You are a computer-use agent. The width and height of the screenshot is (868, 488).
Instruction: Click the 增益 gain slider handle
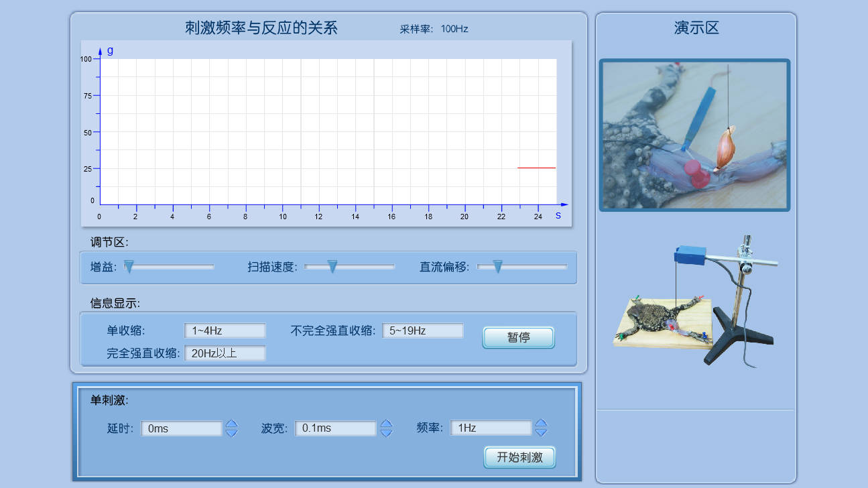pos(129,267)
